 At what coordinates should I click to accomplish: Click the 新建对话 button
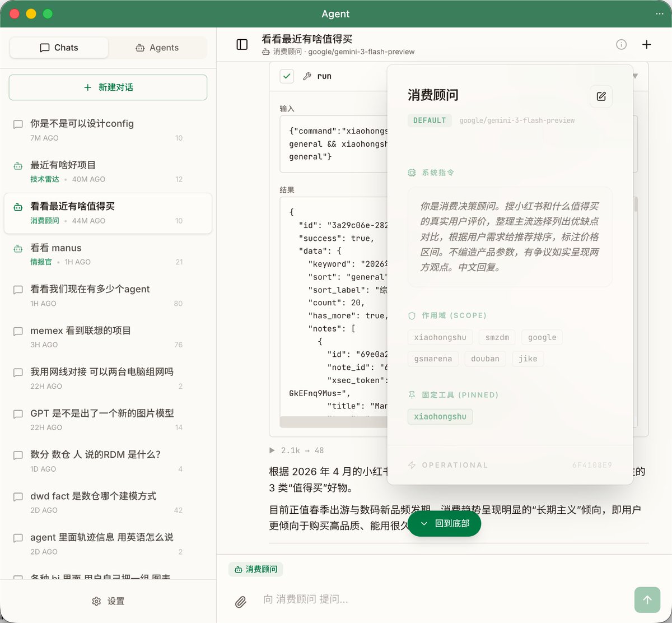pos(108,88)
